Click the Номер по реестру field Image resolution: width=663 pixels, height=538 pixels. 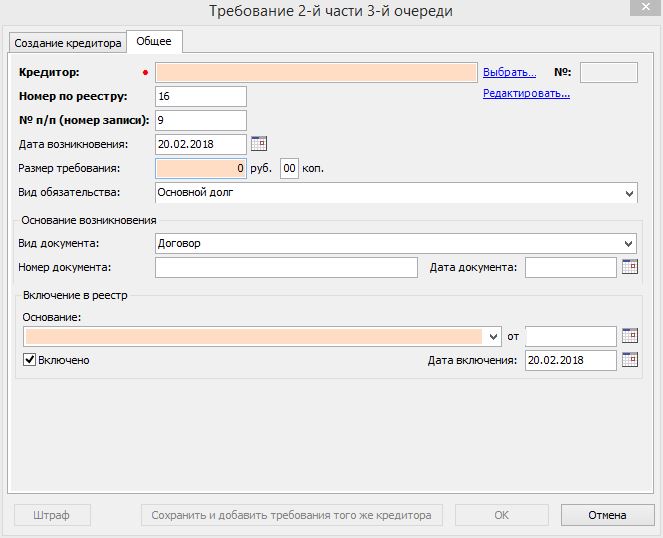pos(201,96)
